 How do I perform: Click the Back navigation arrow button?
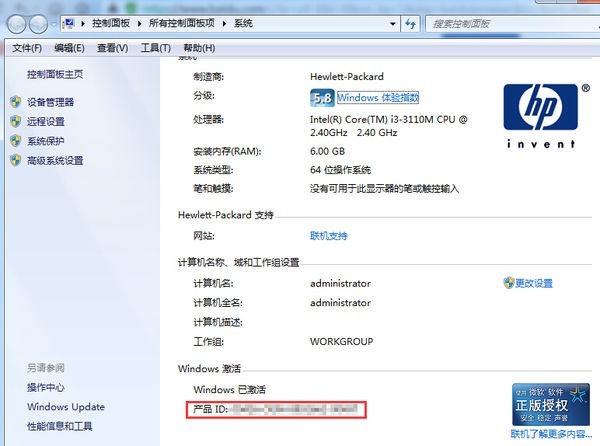pos(19,22)
